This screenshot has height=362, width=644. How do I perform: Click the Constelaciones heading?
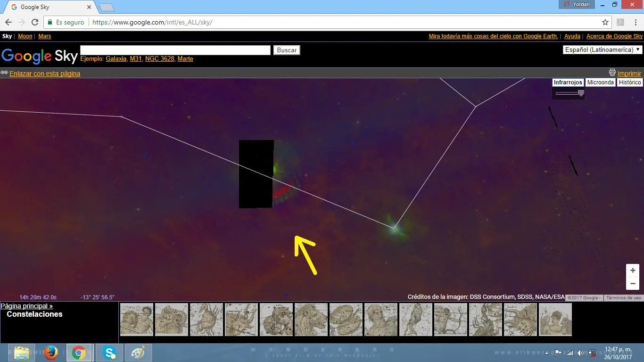34,314
